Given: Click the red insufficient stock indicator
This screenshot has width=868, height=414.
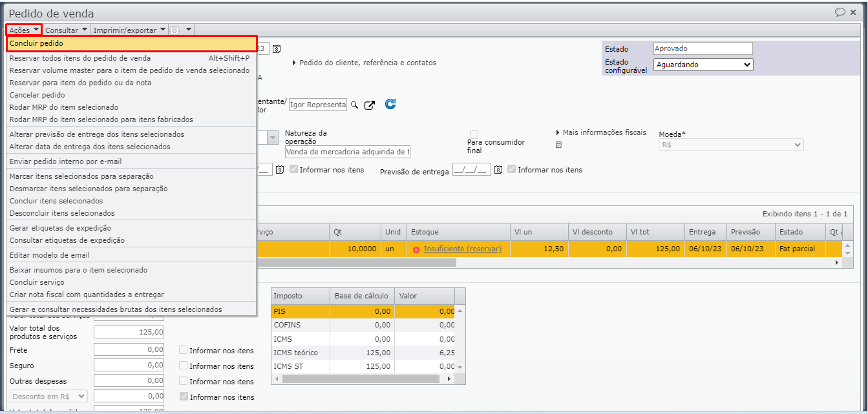Looking at the screenshot, I should (x=416, y=249).
